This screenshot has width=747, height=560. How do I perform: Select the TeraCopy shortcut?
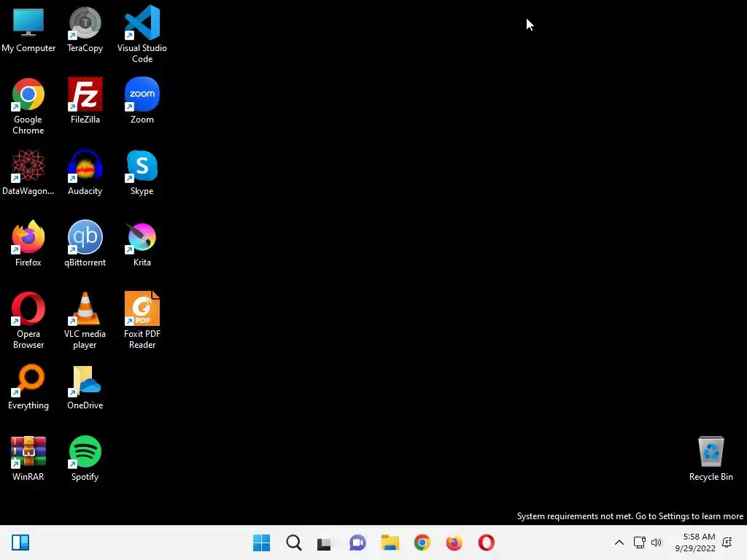[85, 29]
